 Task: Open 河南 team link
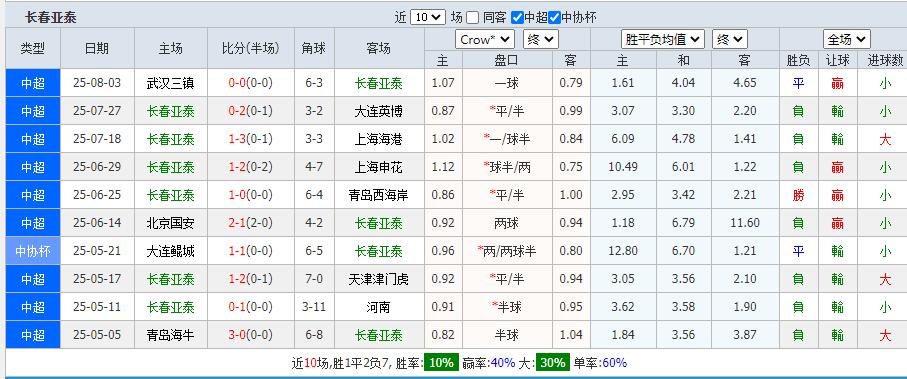378,307
